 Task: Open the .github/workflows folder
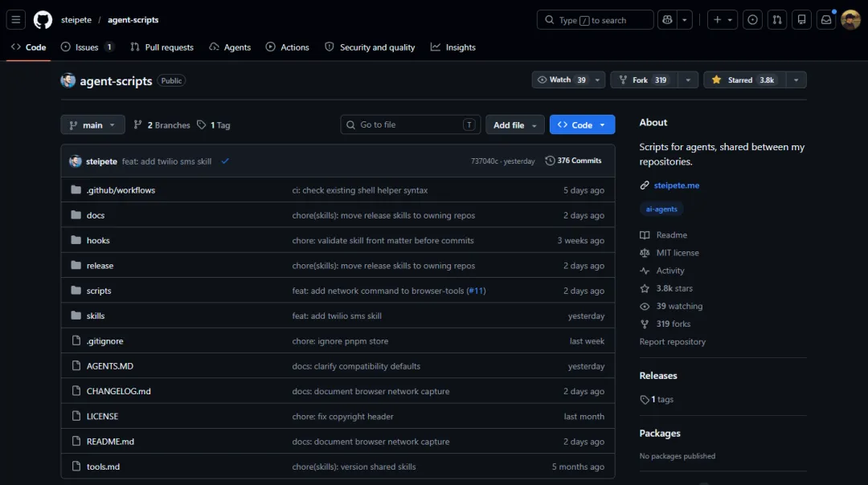click(x=121, y=190)
